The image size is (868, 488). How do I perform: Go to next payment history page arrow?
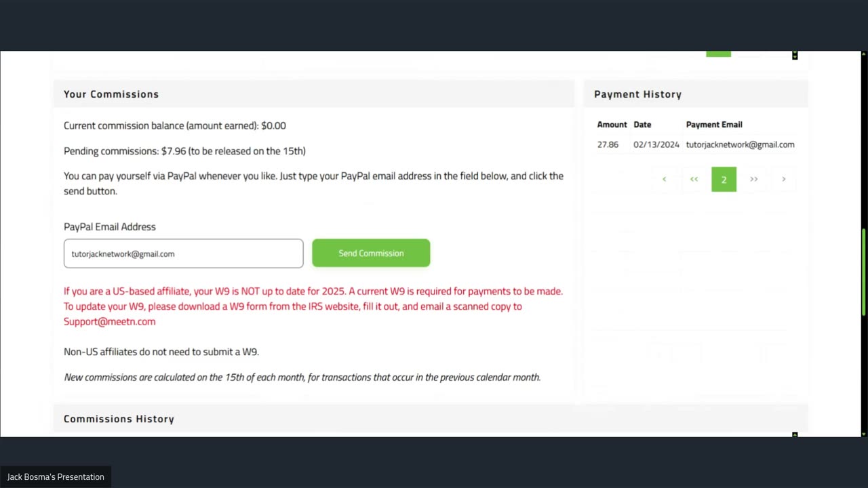783,179
